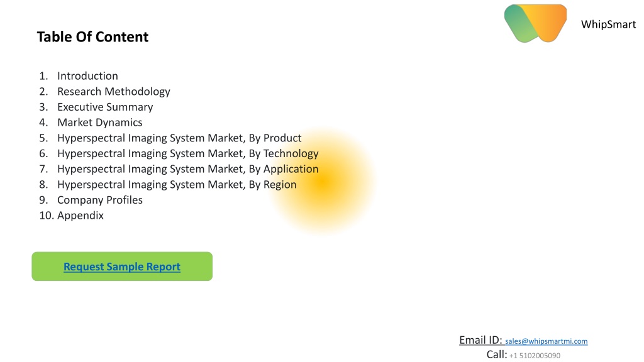644x362 pixels.
Task: Select the Research Methodology entry
Action: tap(114, 92)
